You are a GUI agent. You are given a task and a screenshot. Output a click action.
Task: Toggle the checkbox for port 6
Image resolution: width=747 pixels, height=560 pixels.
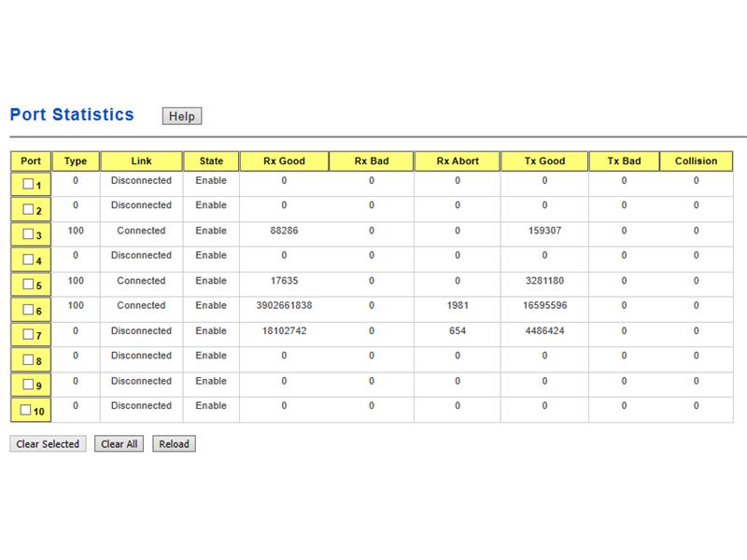[x=28, y=310]
